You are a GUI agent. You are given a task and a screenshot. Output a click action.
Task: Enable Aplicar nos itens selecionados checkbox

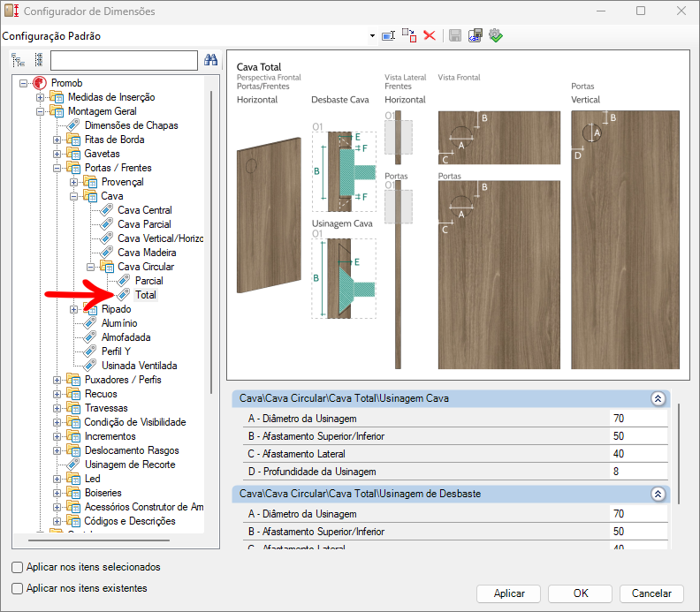coord(18,567)
